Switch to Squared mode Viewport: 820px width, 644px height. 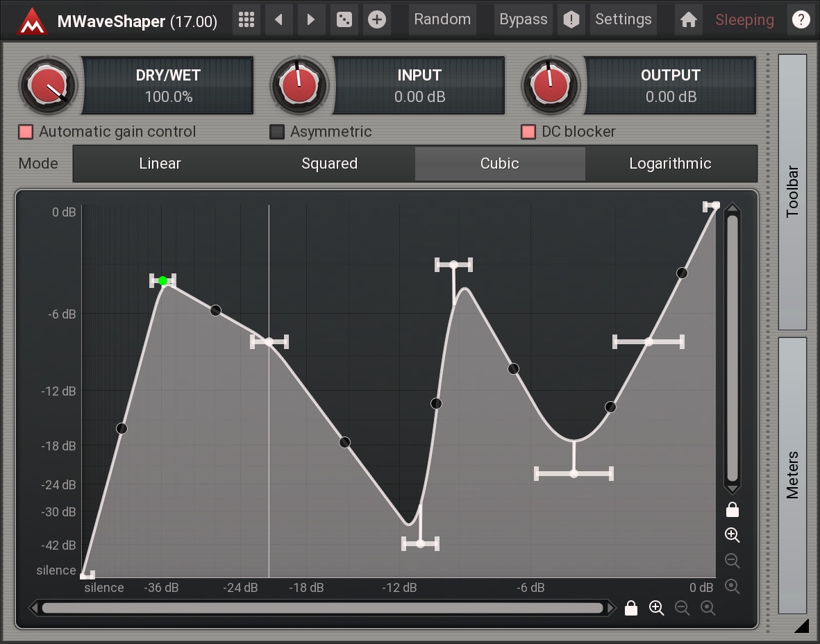pos(329,164)
